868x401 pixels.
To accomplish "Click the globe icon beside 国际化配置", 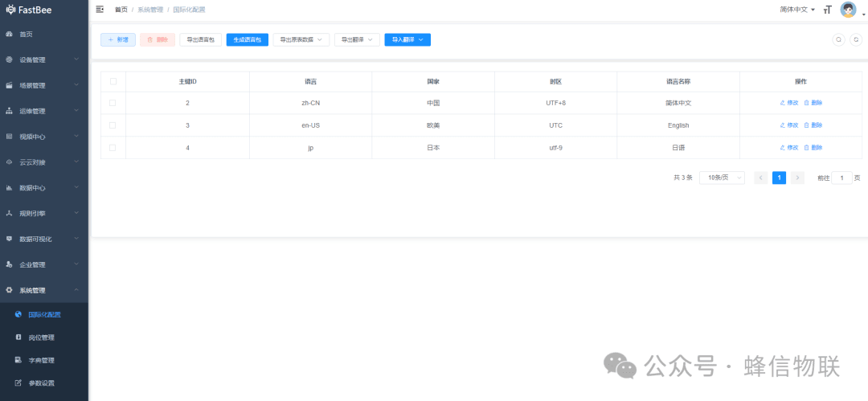I will (x=18, y=314).
